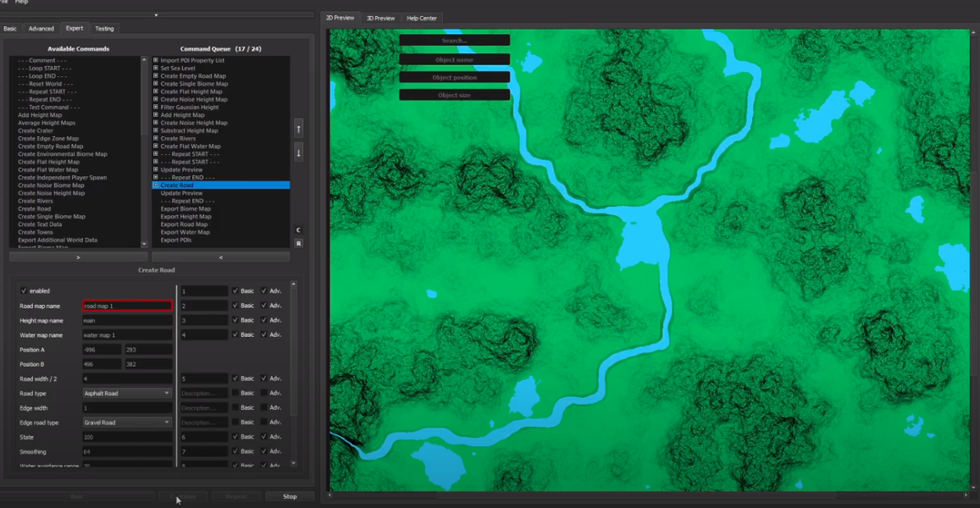
Task: Enable the checkbox next to Create Rivers in the queue
Action: (x=155, y=137)
